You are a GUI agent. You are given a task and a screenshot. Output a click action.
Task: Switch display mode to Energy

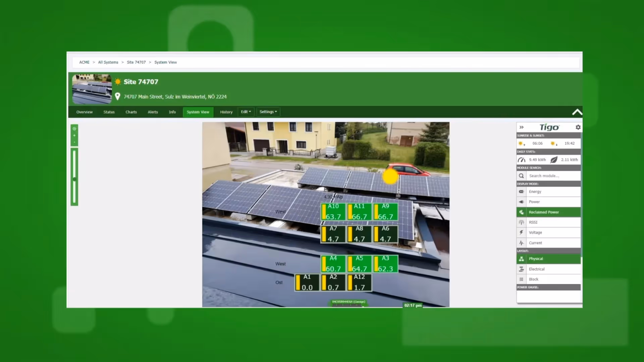pyautogui.click(x=535, y=192)
